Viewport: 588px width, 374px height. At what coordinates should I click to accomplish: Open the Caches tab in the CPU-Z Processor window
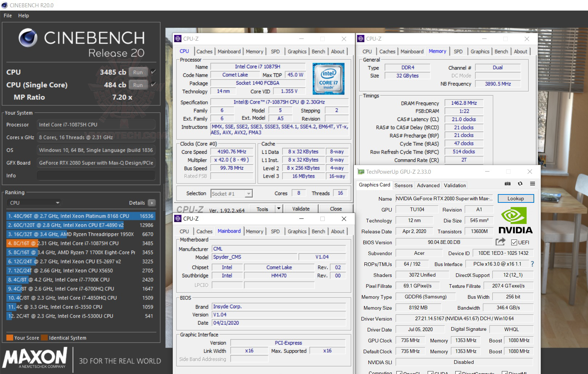204,52
